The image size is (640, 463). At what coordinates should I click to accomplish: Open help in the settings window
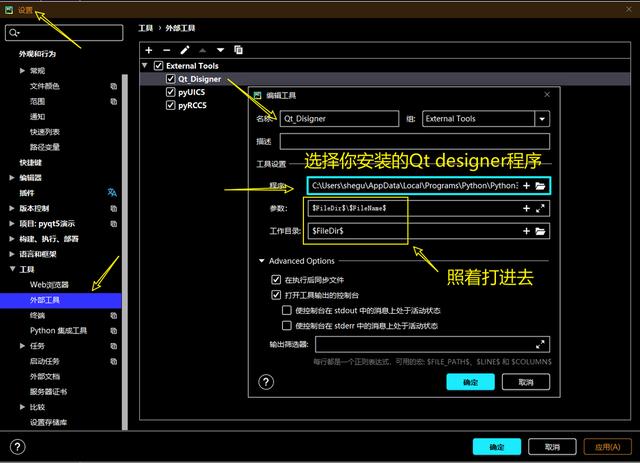coord(18,447)
